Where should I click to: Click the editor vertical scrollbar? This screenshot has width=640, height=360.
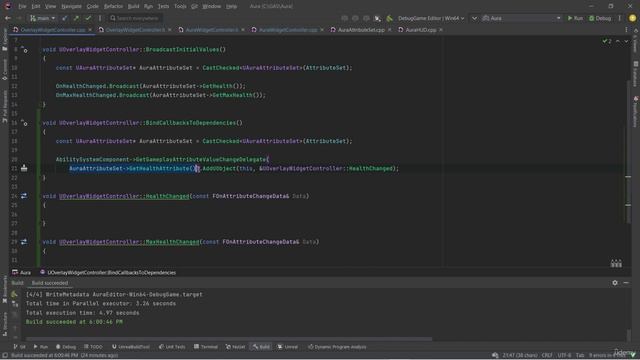[x=628, y=151]
